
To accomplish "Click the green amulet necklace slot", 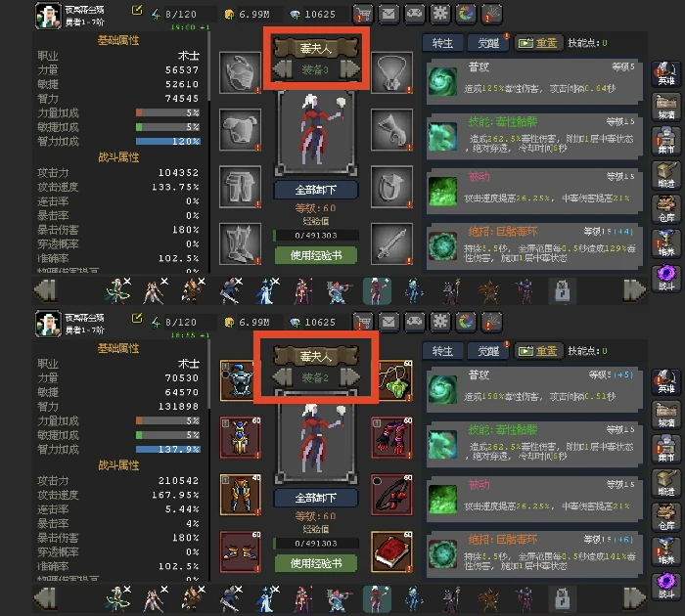I will coord(395,380).
